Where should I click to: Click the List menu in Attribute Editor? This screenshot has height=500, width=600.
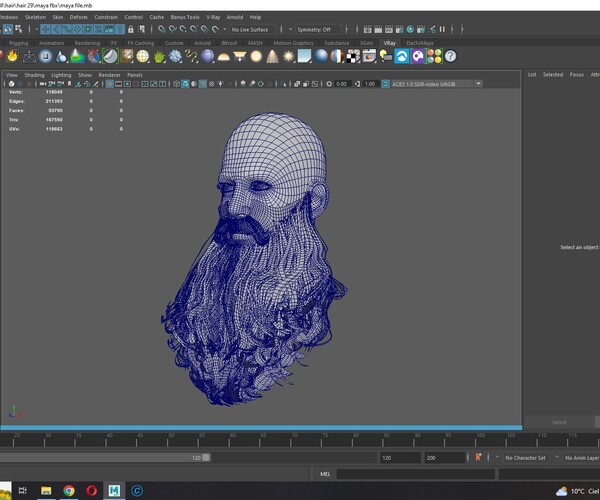pyautogui.click(x=532, y=75)
